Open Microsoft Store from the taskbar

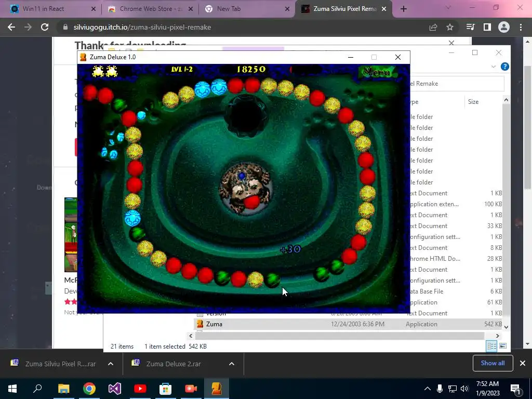coord(165,389)
